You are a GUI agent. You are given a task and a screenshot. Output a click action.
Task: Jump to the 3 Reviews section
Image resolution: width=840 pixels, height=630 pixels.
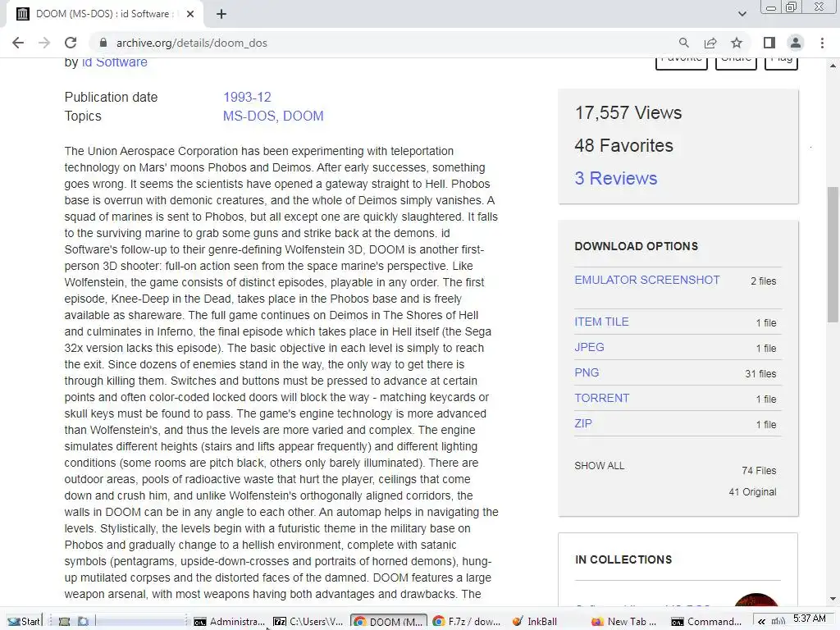click(x=615, y=178)
